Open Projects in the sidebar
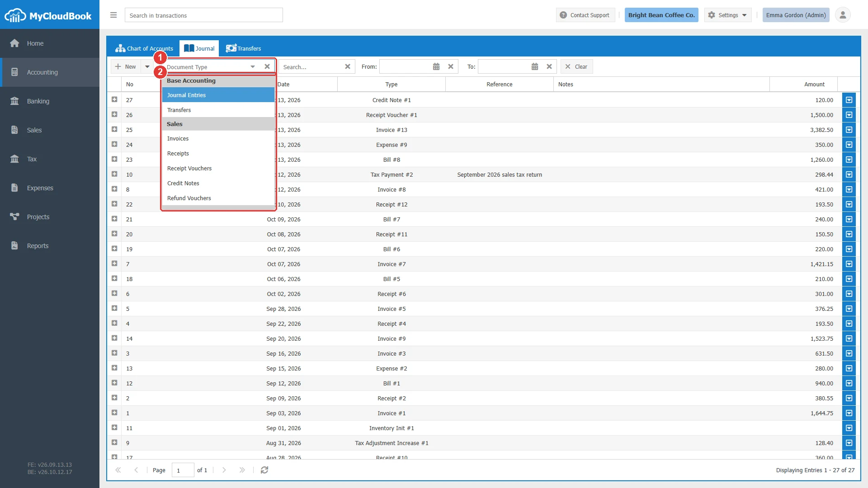The width and height of the screenshot is (868, 488). tap(50, 217)
